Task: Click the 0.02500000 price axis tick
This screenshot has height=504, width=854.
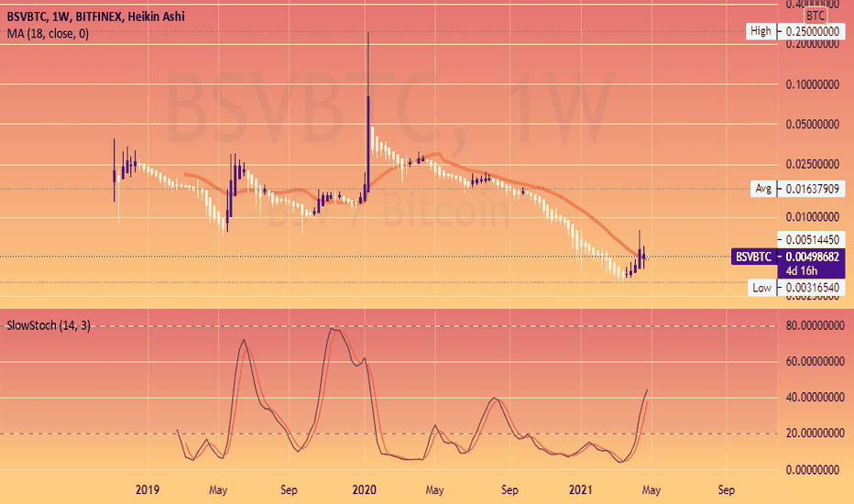Action: coord(812,164)
